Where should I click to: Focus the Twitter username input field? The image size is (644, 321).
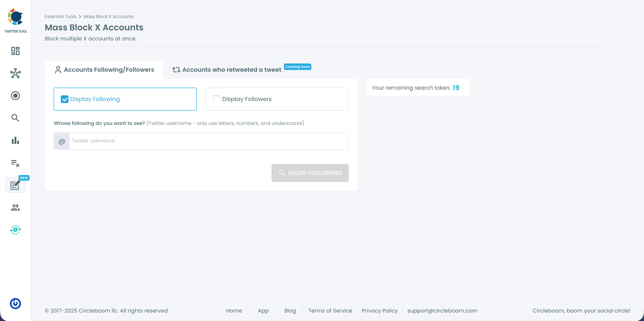[x=209, y=141]
